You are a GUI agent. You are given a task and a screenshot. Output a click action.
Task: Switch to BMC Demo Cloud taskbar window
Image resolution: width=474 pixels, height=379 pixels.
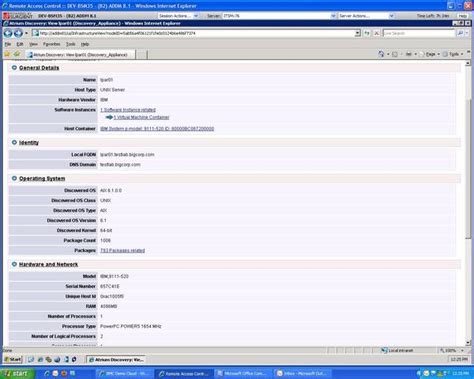click(x=124, y=374)
